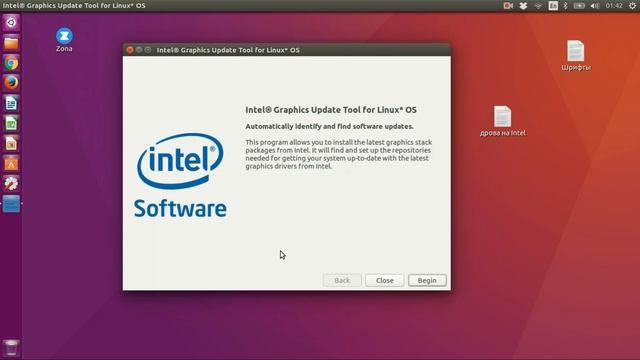Open LibreOffice Impress from the launcher

tap(11, 143)
